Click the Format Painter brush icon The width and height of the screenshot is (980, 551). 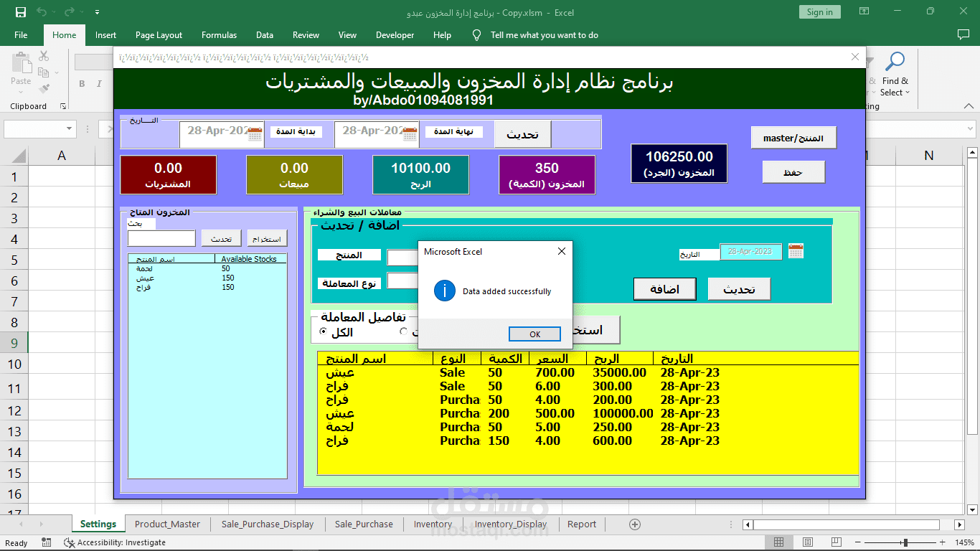[44, 88]
